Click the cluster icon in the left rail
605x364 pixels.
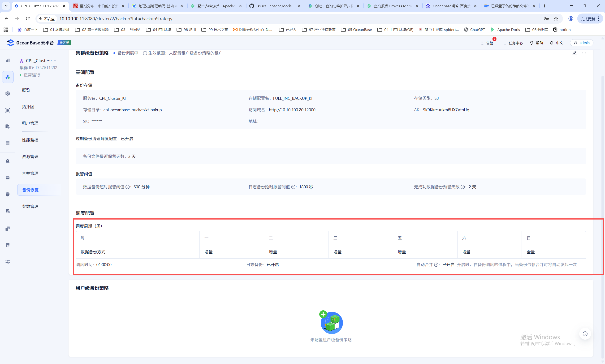click(x=8, y=77)
